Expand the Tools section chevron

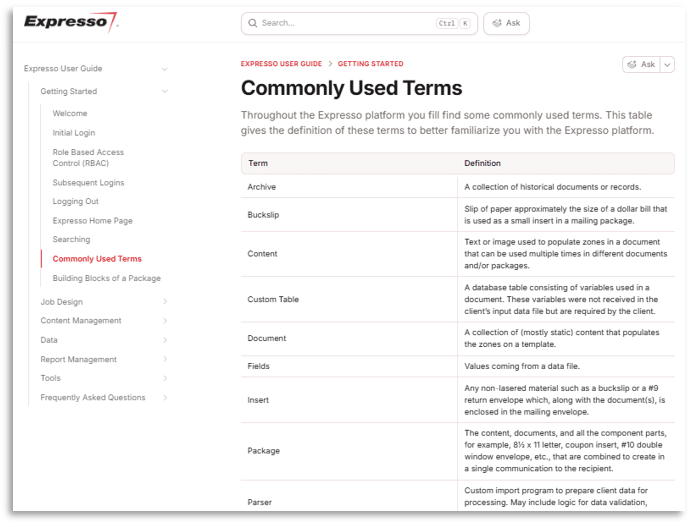click(165, 378)
